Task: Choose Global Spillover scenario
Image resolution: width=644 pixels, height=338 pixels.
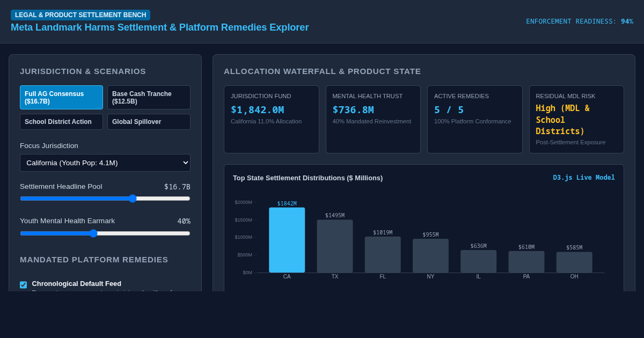Action: 149,122
